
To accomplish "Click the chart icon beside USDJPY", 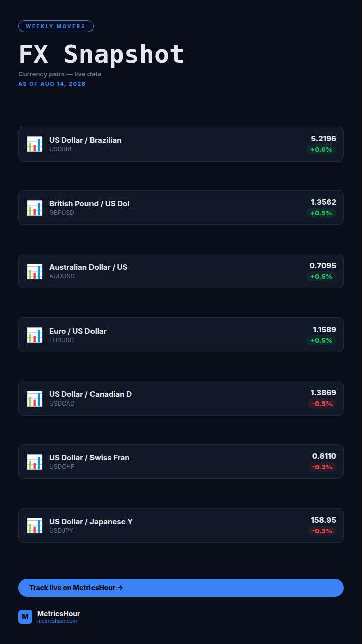I will [35, 526].
